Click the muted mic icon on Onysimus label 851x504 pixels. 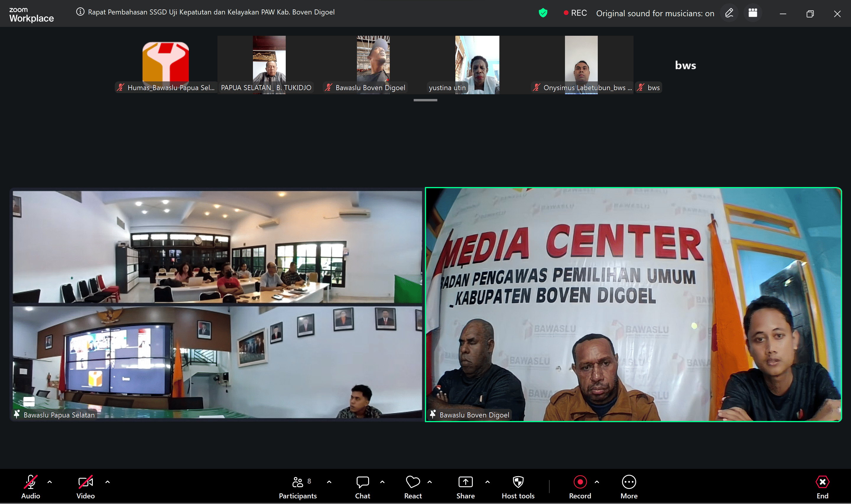point(537,87)
